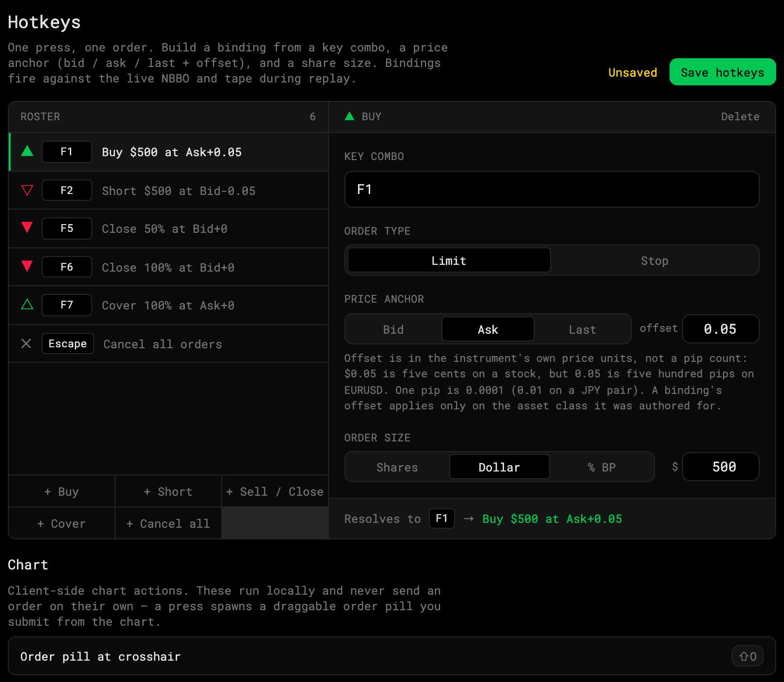784x682 pixels.
Task: Click the offset field showing 0.05
Action: 720,329
